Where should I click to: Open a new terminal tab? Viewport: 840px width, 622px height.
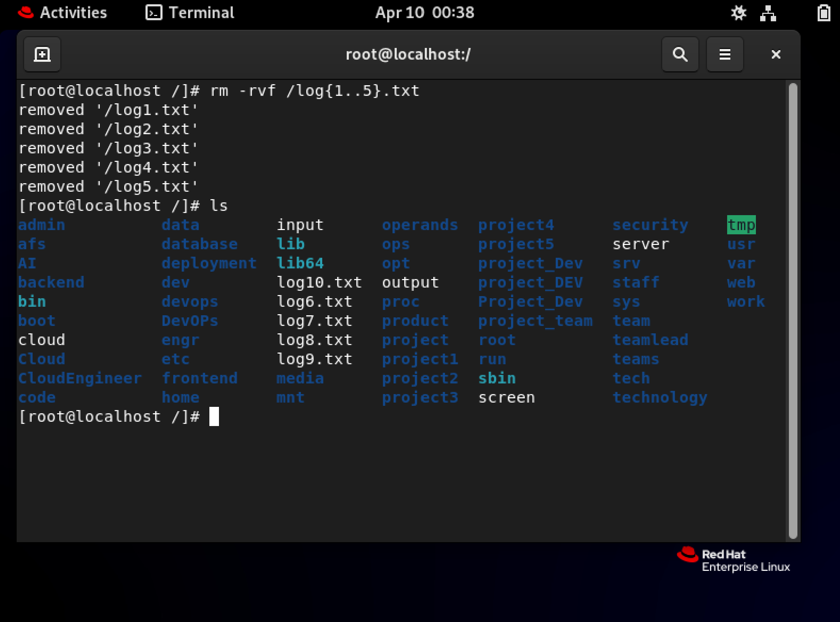42,55
